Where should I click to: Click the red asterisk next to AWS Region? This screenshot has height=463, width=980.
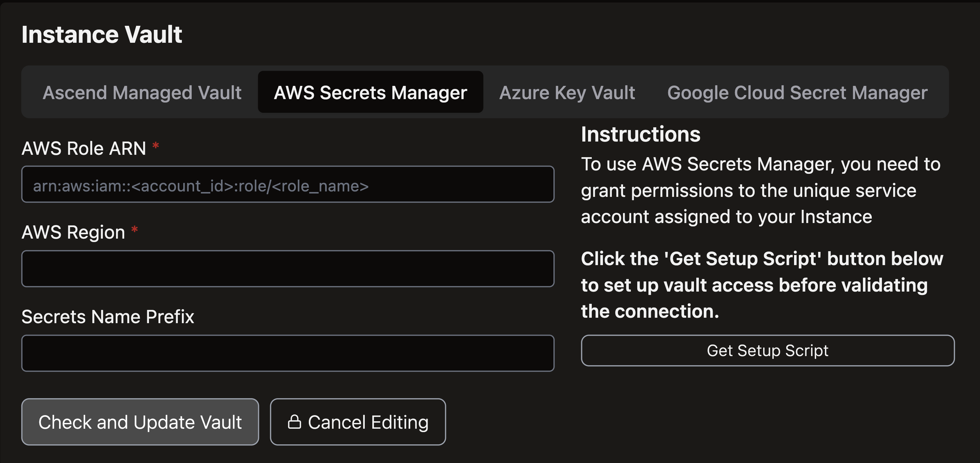click(x=134, y=230)
